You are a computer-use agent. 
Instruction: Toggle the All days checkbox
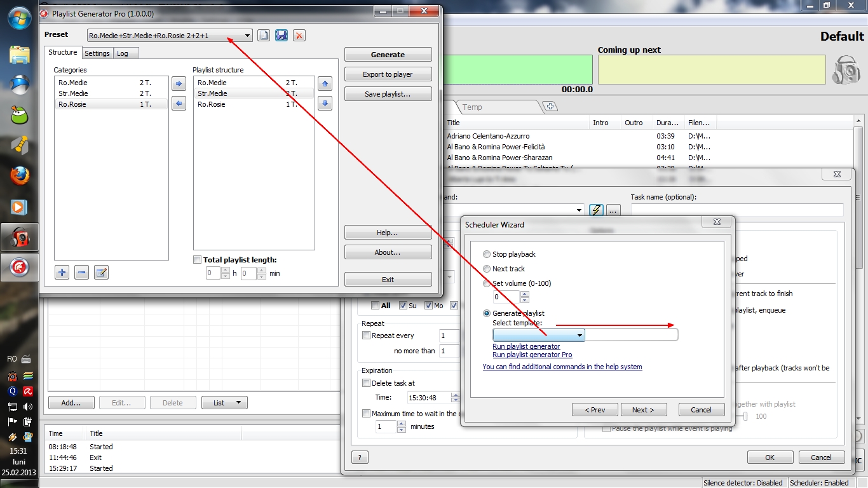pyautogui.click(x=376, y=306)
